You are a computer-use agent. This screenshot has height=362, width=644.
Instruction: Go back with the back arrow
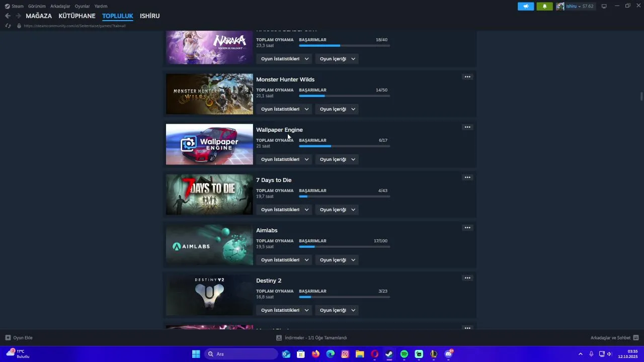pyautogui.click(x=8, y=16)
